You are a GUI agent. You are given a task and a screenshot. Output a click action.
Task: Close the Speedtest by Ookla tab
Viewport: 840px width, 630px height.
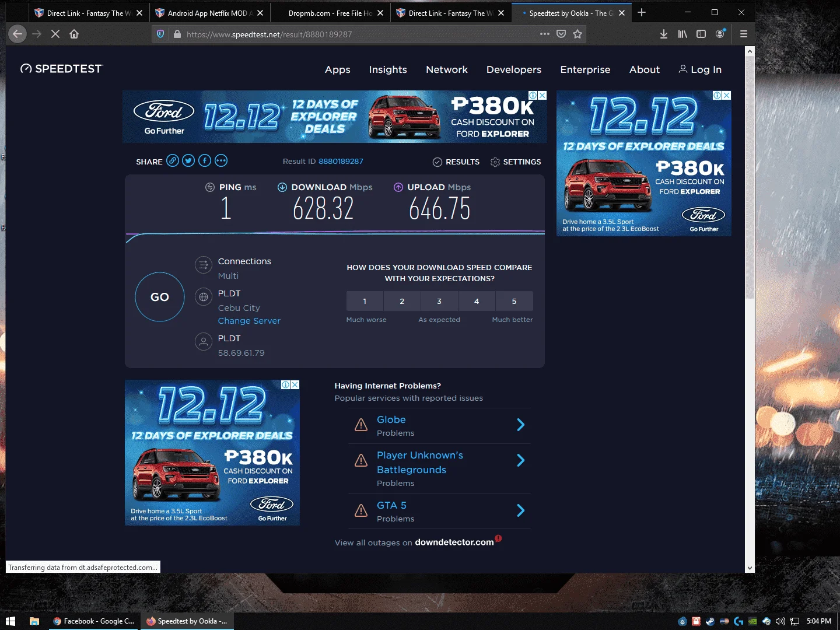pyautogui.click(x=622, y=13)
